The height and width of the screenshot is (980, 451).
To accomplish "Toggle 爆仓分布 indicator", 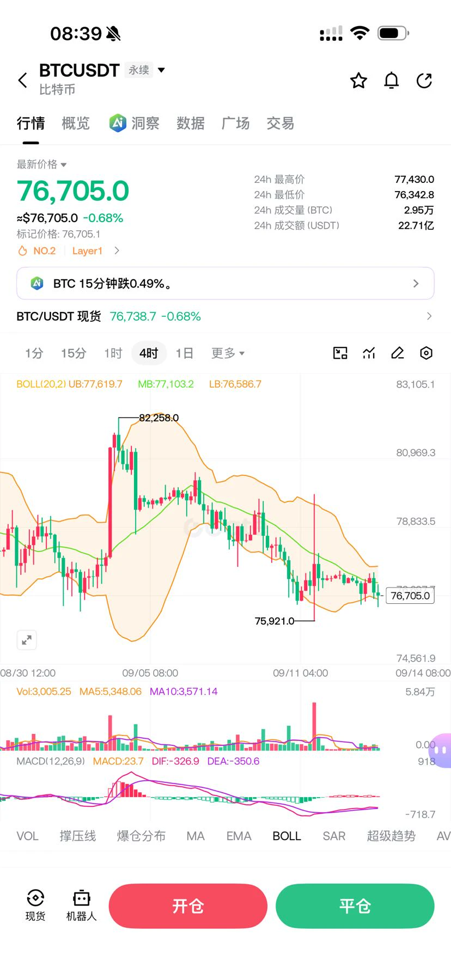I will [141, 836].
